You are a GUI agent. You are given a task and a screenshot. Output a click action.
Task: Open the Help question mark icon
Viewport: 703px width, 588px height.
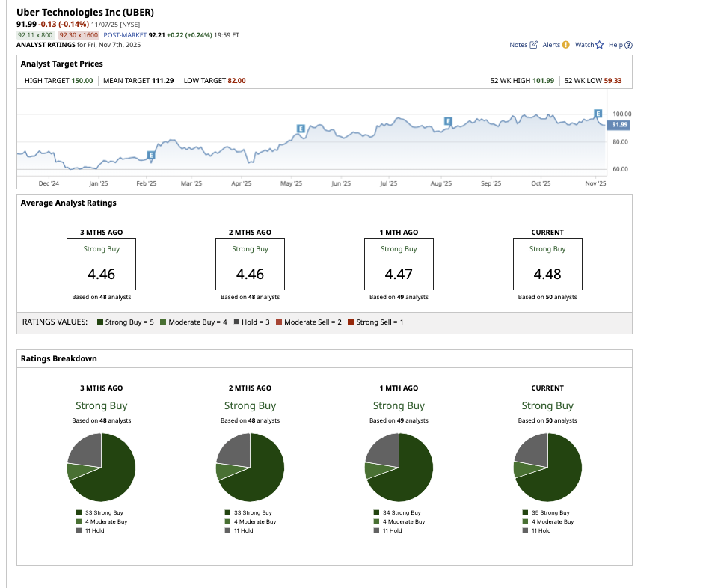pyautogui.click(x=628, y=45)
